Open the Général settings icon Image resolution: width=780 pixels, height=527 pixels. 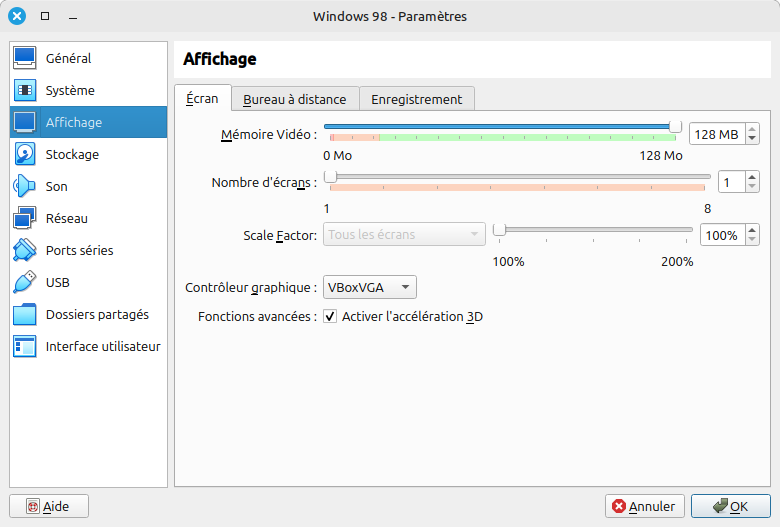pos(24,58)
